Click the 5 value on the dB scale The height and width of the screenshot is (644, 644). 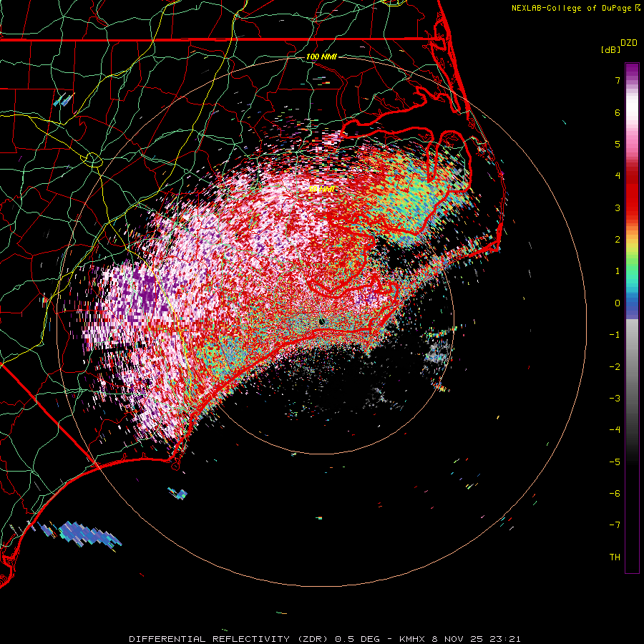point(618,144)
